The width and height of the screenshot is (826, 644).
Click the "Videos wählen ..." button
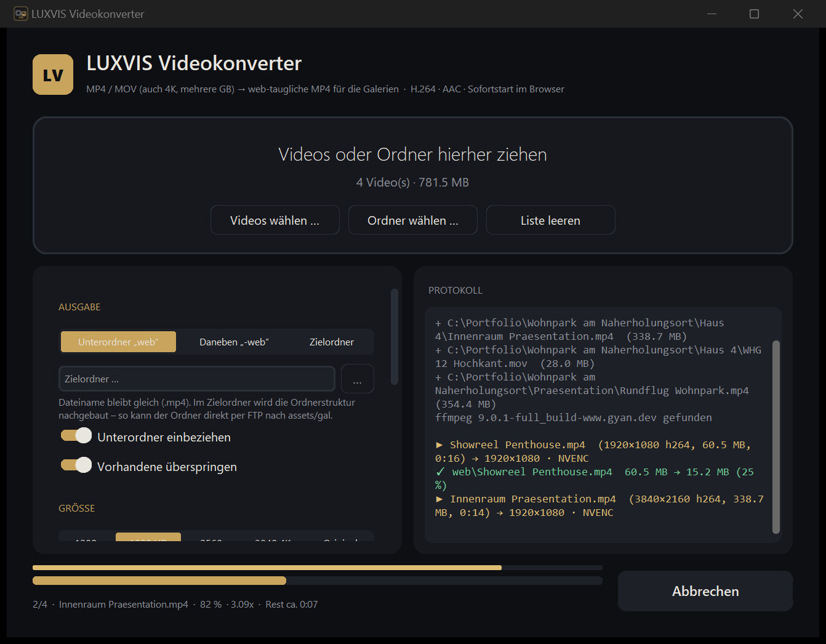275,220
